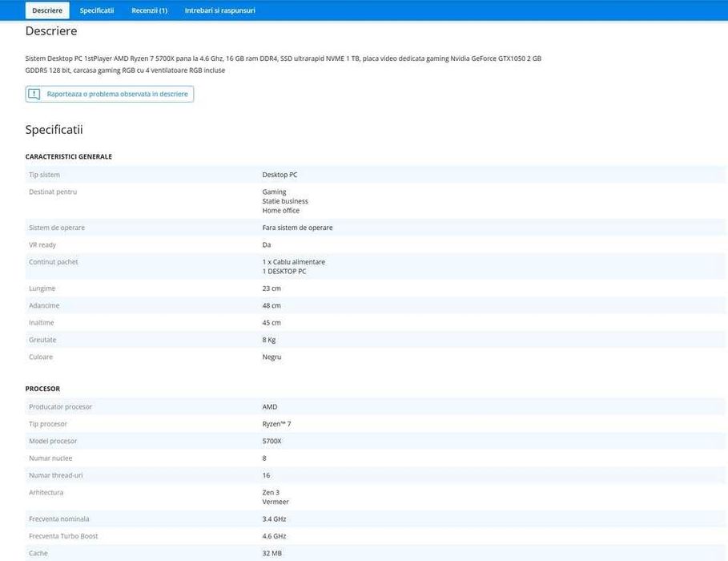This screenshot has width=728, height=561.
Task: Click the Frecventa Turbo Boost label
Action: coord(63,537)
